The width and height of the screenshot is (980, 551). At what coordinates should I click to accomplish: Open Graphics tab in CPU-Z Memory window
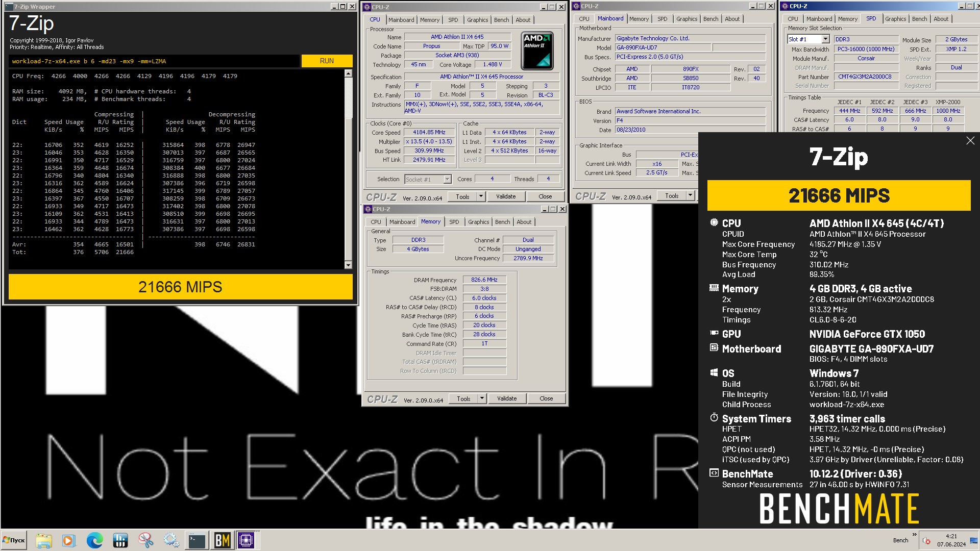[478, 222]
